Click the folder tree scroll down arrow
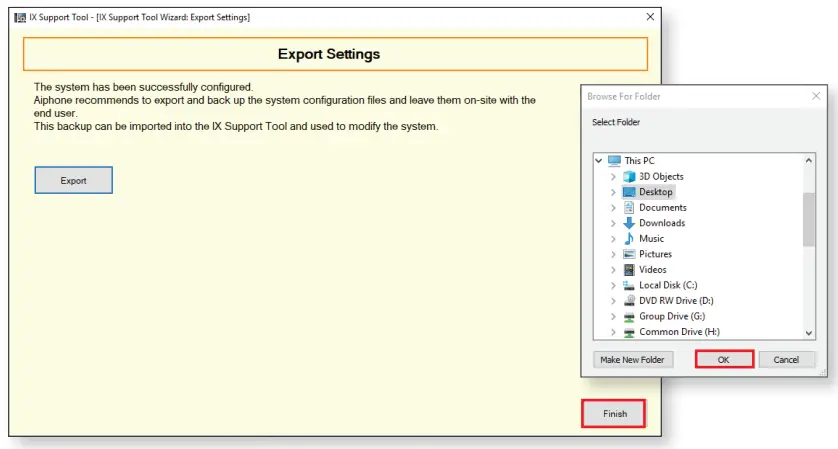This screenshot has width=838, height=449. [x=809, y=332]
